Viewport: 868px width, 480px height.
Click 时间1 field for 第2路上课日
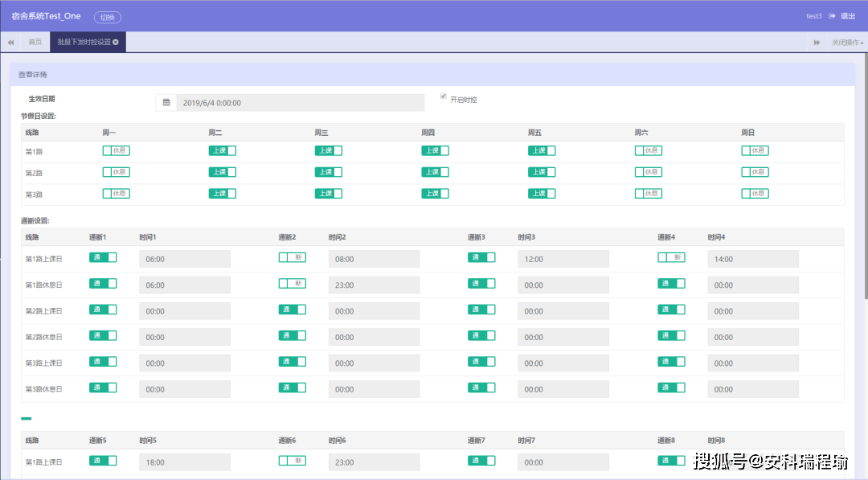click(x=185, y=311)
